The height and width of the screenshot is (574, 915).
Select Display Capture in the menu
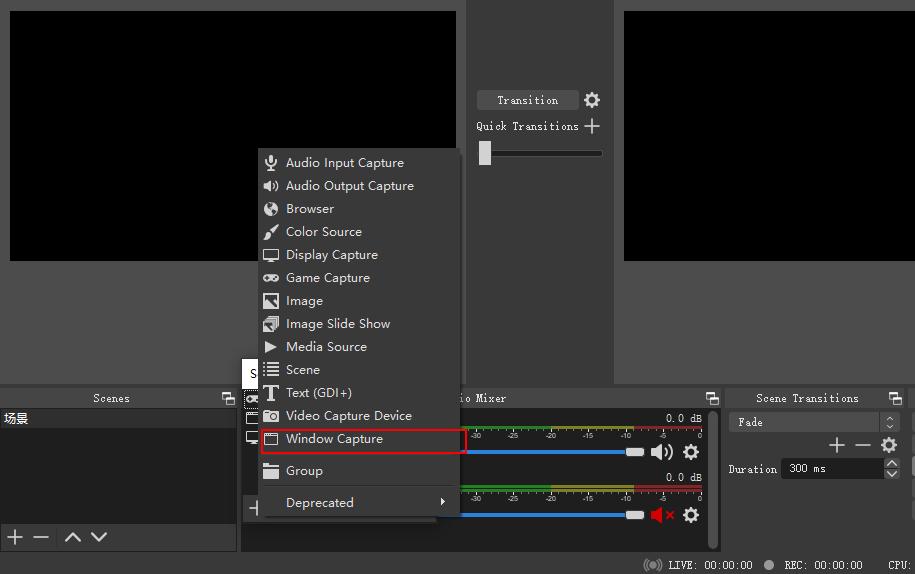(332, 255)
